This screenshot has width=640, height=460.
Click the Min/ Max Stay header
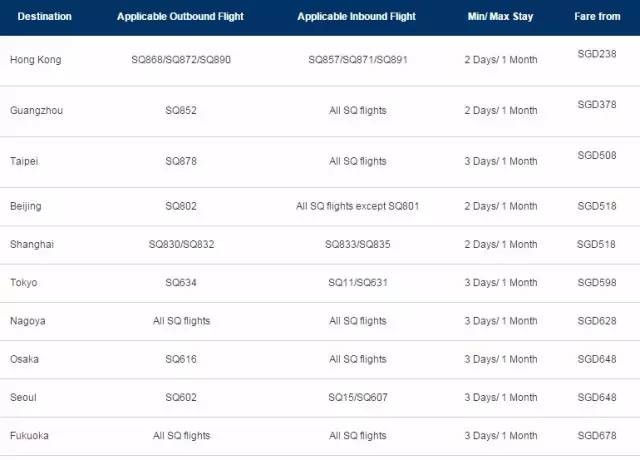[x=500, y=17]
